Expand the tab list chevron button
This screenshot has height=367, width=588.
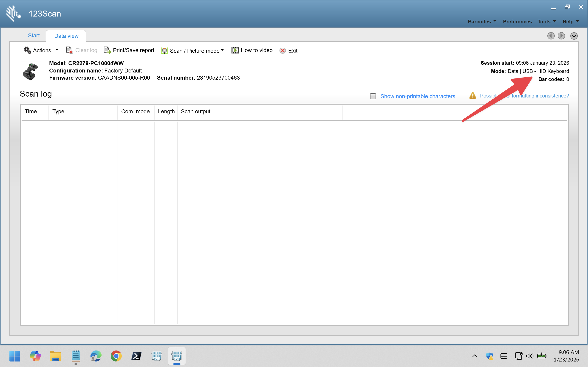pyautogui.click(x=574, y=36)
